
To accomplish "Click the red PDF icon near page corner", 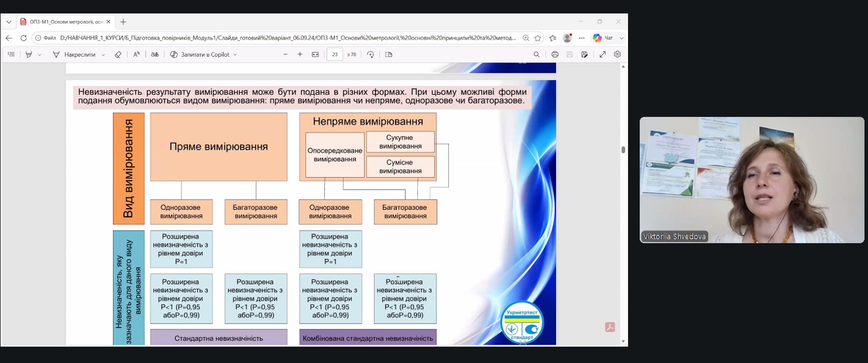I will click(610, 327).
